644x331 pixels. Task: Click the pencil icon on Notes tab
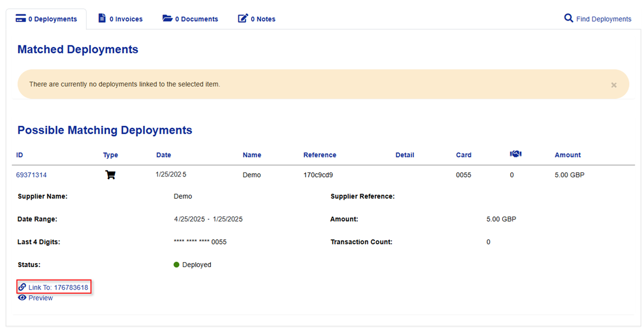pos(243,19)
